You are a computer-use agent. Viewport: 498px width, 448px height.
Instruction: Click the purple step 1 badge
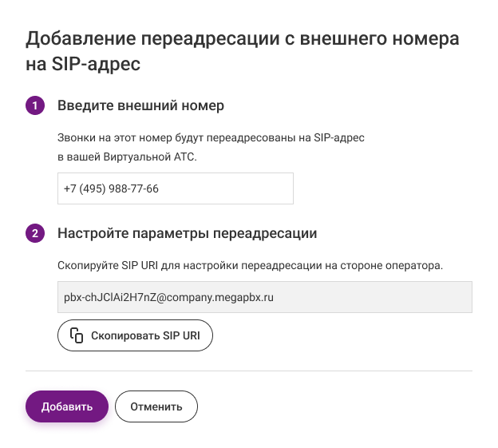coord(34,105)
